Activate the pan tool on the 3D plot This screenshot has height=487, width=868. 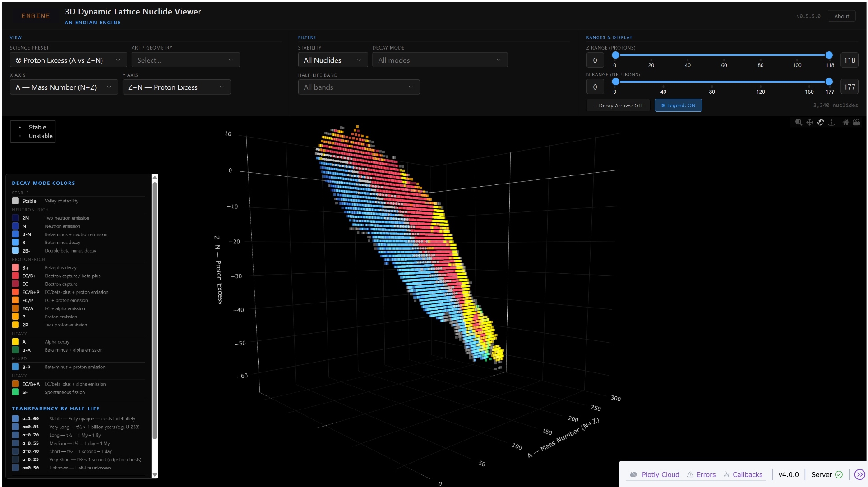810,123
